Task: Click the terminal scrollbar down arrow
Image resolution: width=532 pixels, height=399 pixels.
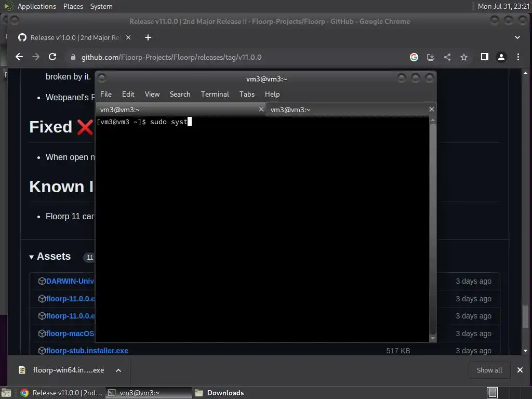Action: [433, 338]
